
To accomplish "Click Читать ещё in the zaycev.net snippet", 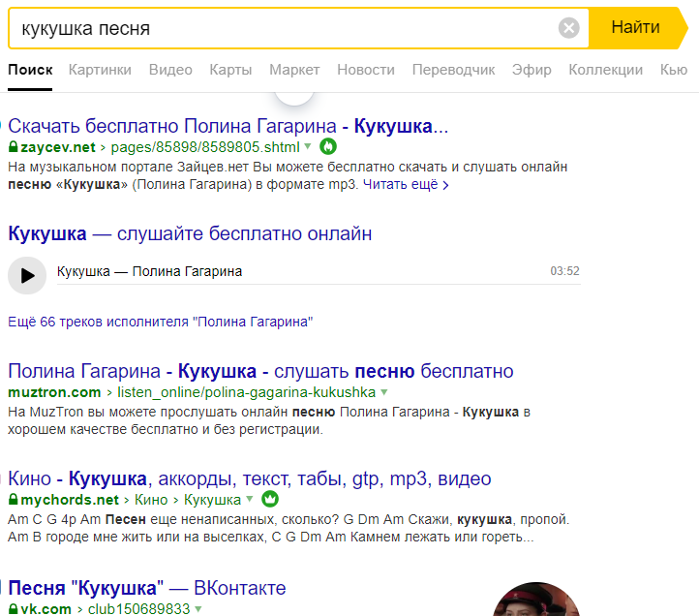I will point(406,184).
